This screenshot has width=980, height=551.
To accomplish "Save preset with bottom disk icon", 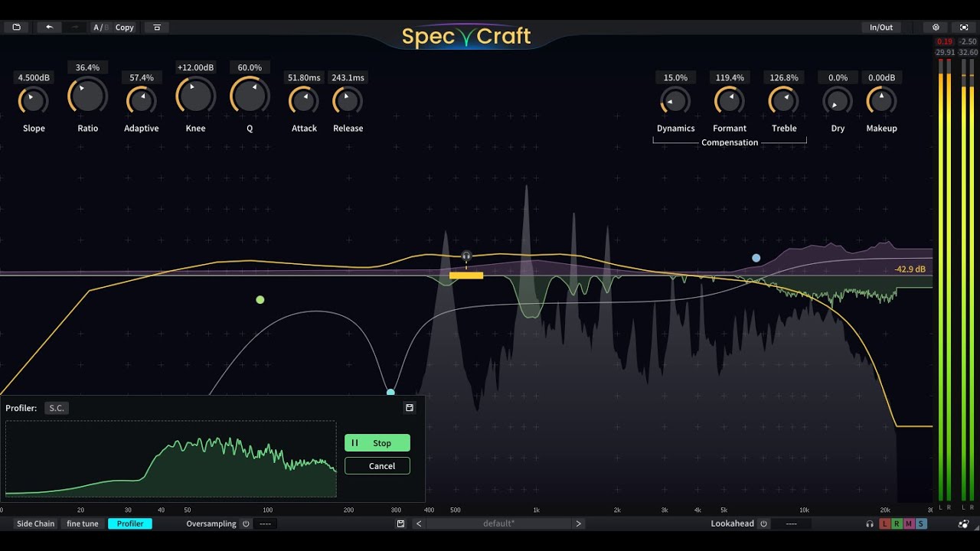I will [x=400, y=523].
